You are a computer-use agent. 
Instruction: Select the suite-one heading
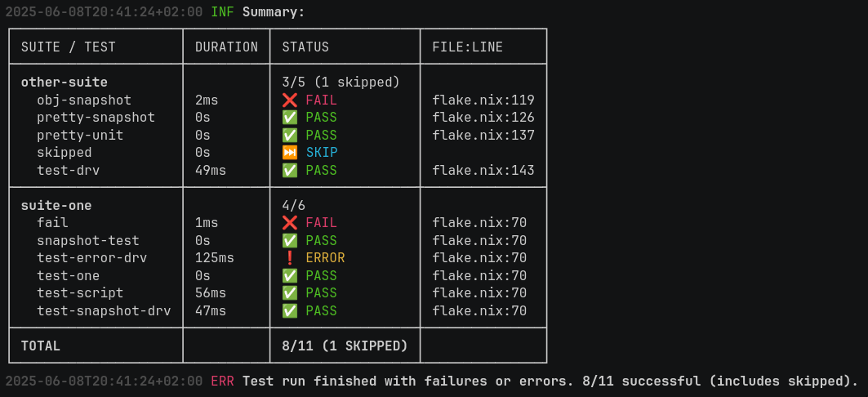(56, 206)
